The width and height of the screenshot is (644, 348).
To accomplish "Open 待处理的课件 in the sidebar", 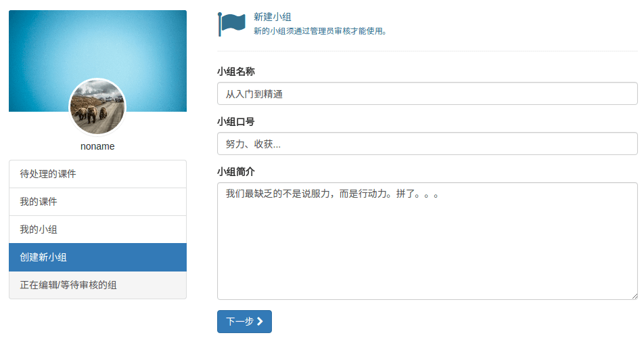I will click(97, 174).
